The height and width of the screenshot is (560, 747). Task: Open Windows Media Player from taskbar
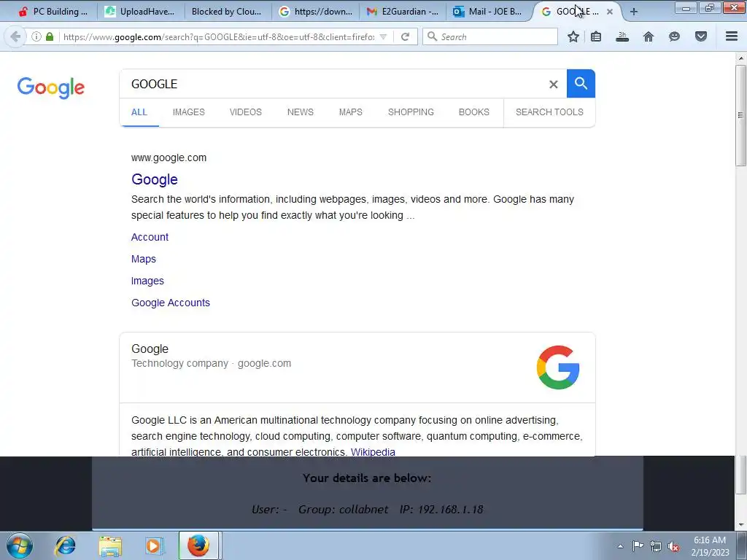(x=154, y=545)
